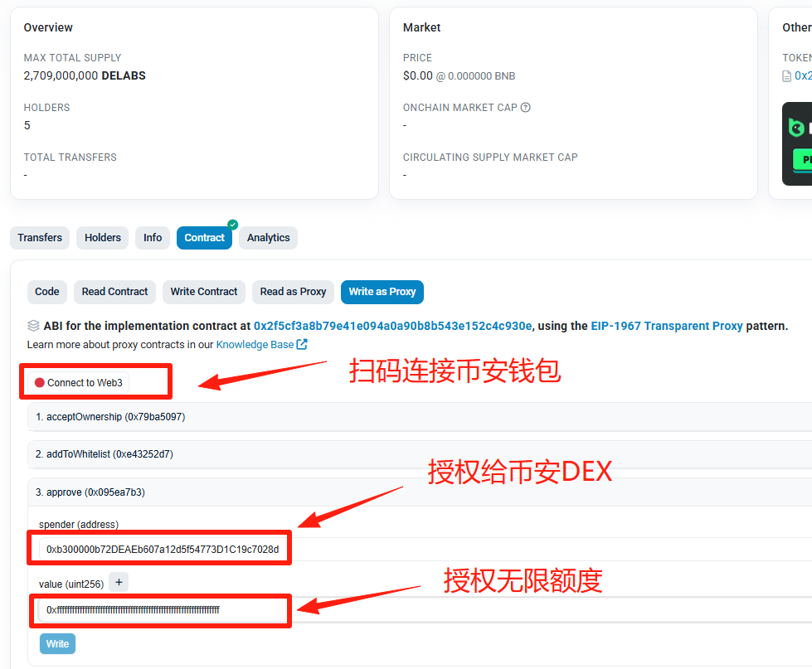The image size is (812, 669).
Task: Open the implementation contract address link
Action: point(392,326)
